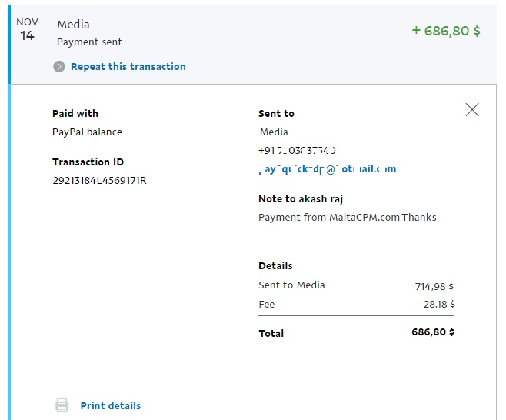This screenshot has width=506, height=420.
Task: Click the Payment sent status text
Action: pos(89,42)
